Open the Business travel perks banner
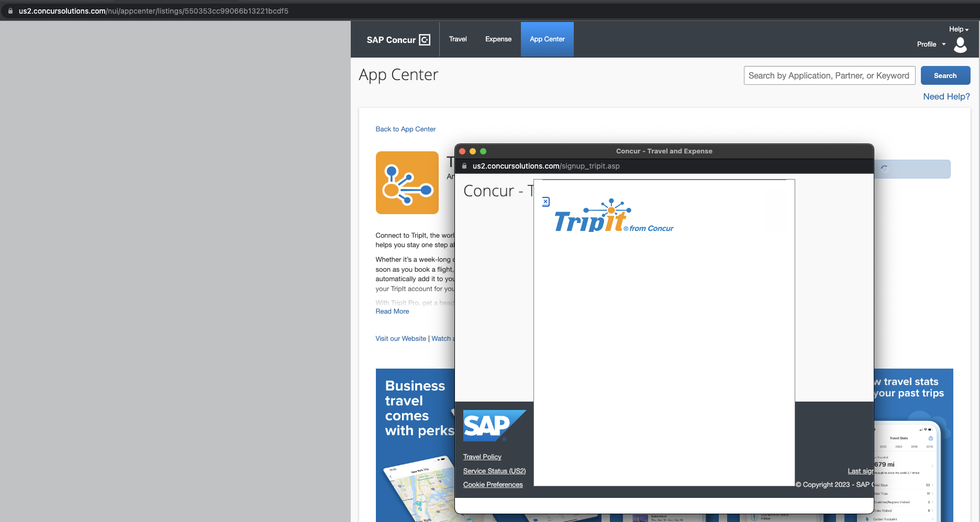Viewport: 980px width, 522px height. point(415,445)
